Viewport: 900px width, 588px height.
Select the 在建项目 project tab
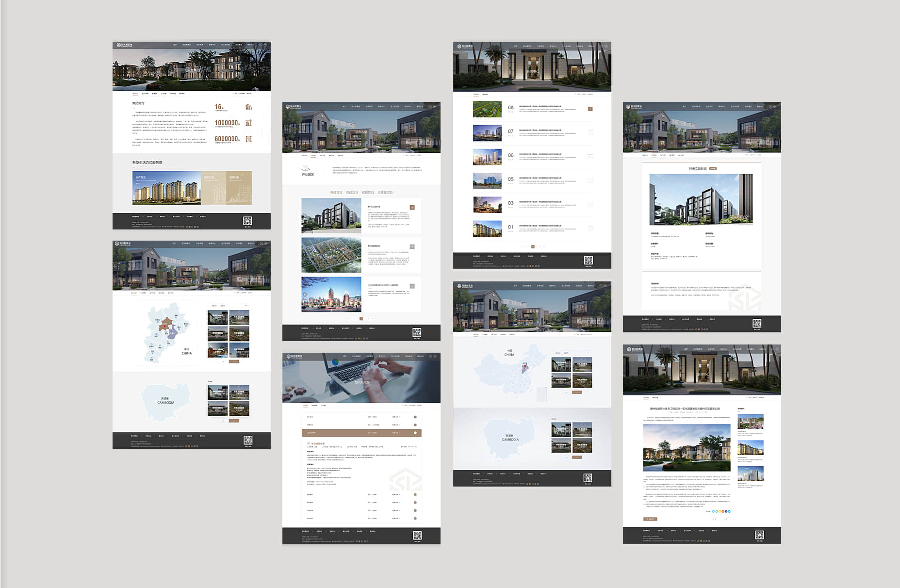(352, 193)
